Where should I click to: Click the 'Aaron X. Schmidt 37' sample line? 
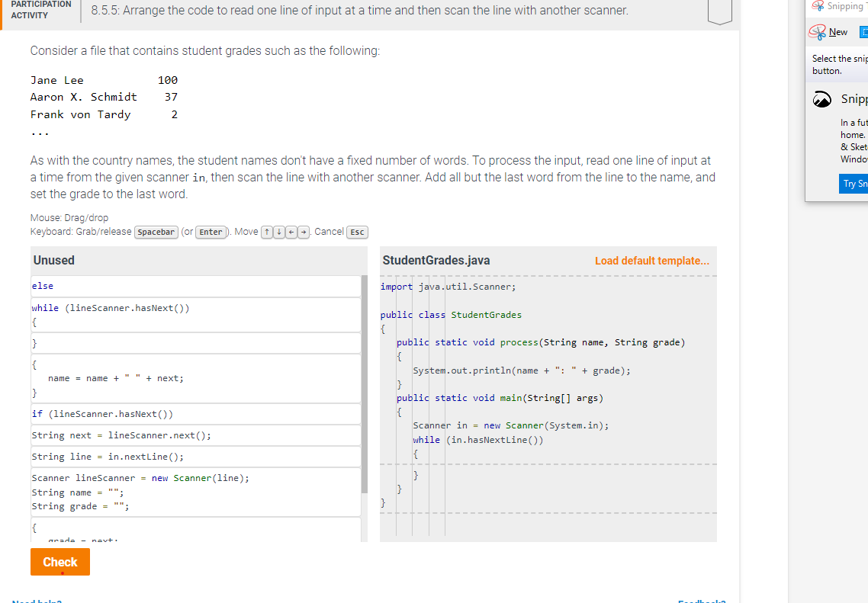click(104, 97)
